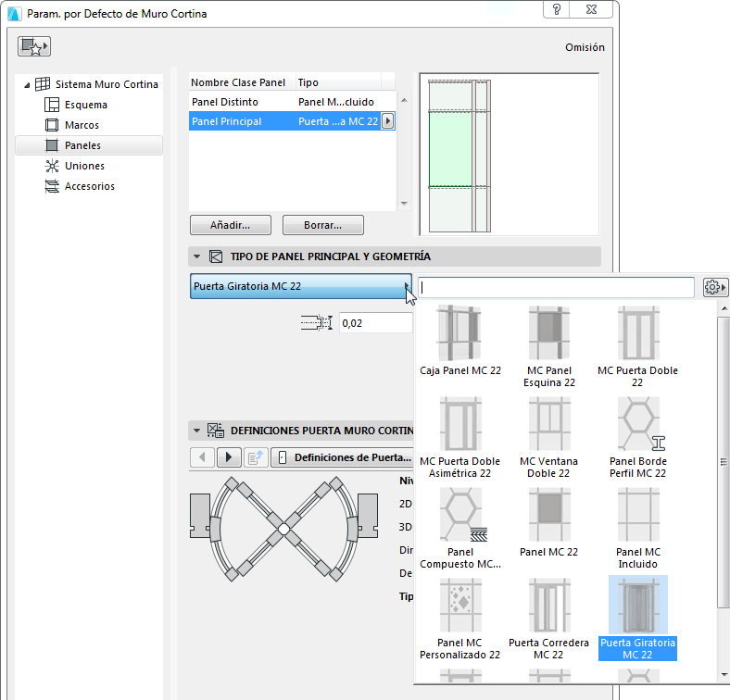Select Marcos in the tree
This screenshot has height=700, width=730.
coord(82,125)
